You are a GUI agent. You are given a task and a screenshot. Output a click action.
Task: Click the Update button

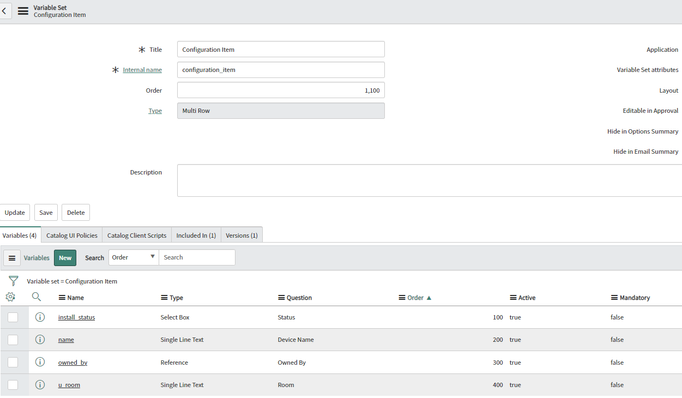15,213
